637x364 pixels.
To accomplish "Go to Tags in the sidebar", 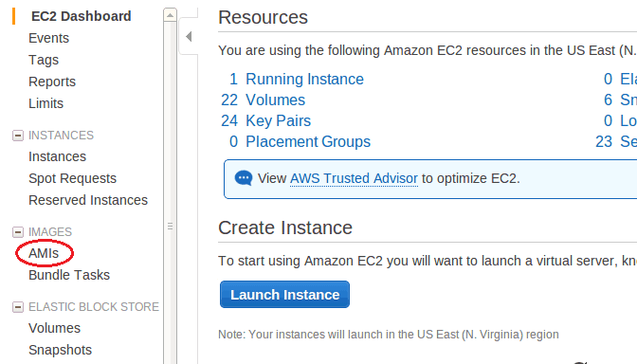I will coord(44,60).
